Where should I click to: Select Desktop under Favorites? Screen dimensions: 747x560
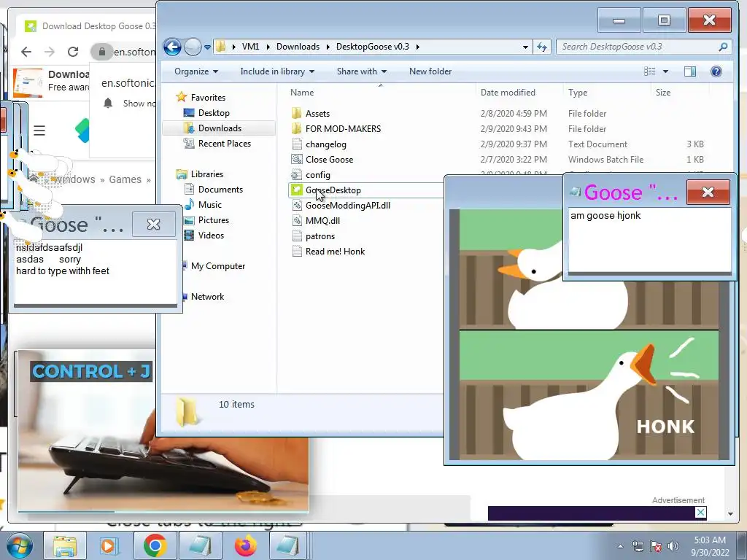click(x=214, y=113)
